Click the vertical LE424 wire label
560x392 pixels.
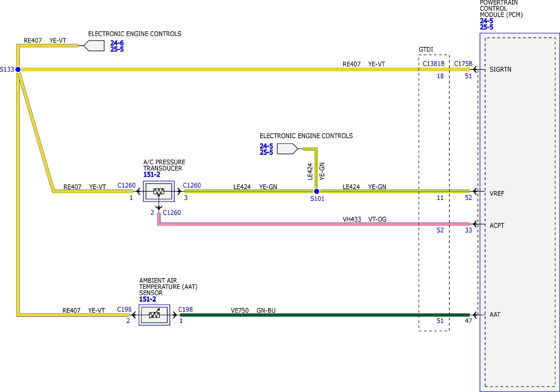[x=310, y=171]
